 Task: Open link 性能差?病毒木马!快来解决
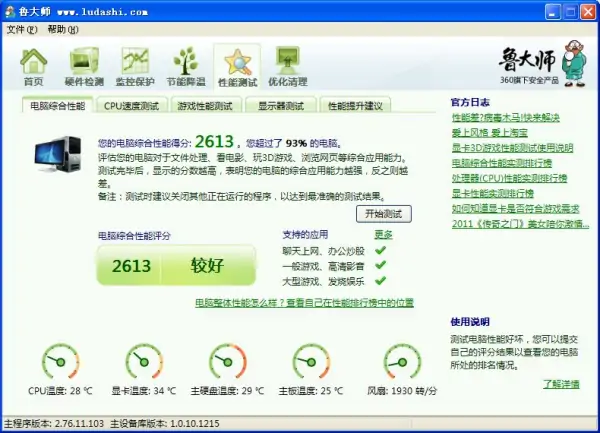pos(505,117)
